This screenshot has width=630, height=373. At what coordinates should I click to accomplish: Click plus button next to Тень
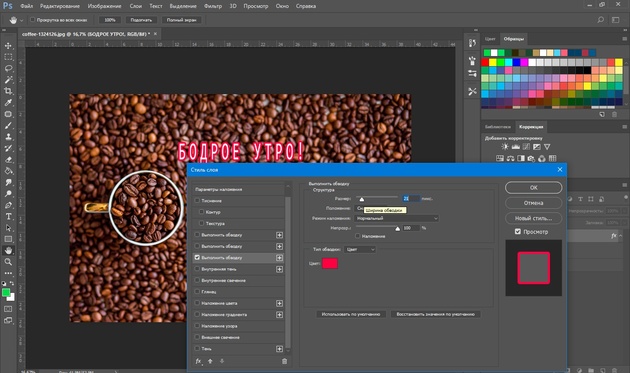[279, 349]
